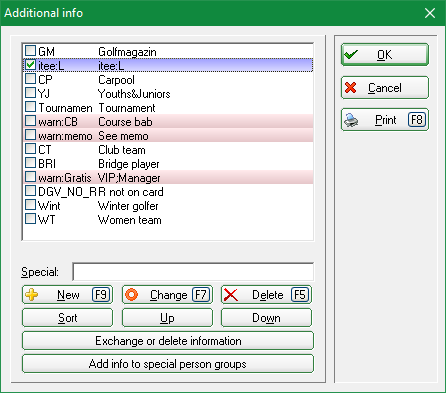Check the BRI Bridge player checkbox
The image size is (446, 393).
(30, 163)
